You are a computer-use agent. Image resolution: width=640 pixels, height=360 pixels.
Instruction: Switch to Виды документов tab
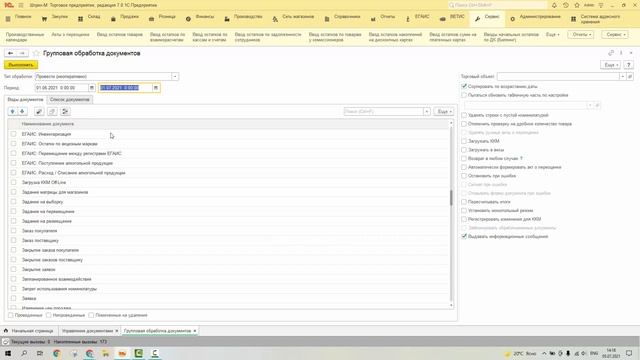click(x=25, y=100)
